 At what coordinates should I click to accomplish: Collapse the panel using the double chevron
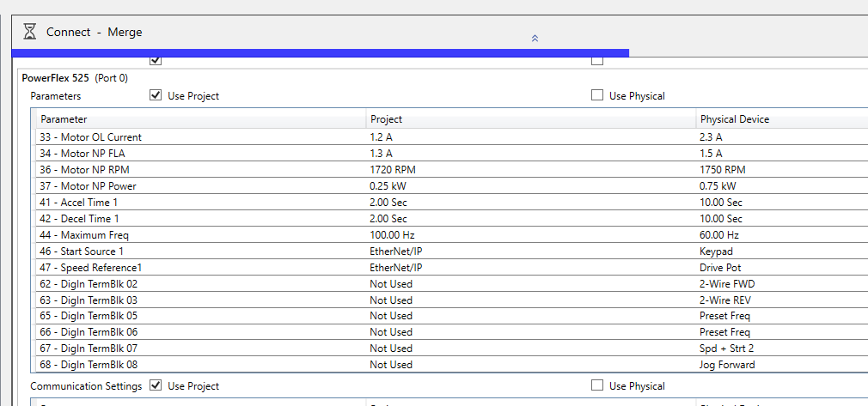535,38
